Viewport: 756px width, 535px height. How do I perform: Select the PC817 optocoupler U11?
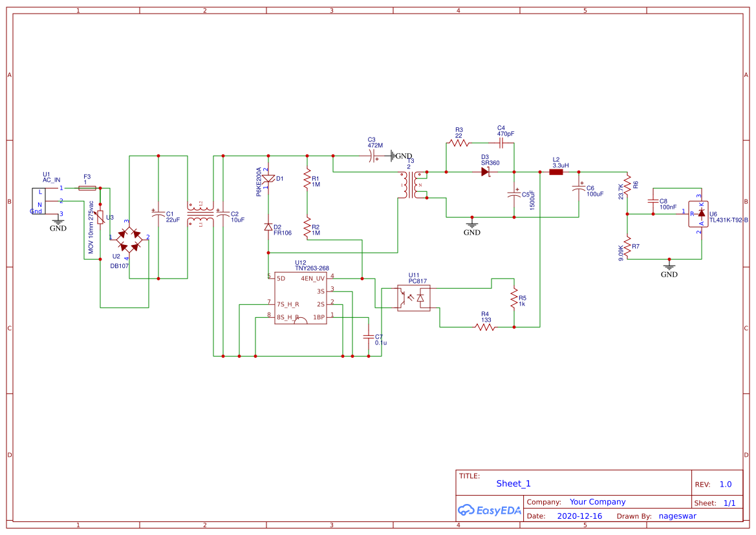(415, 297)
